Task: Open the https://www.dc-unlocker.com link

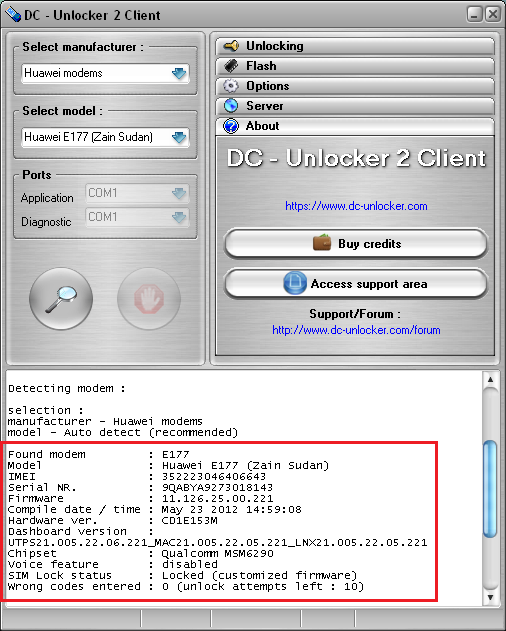Action: coord(356,206)
